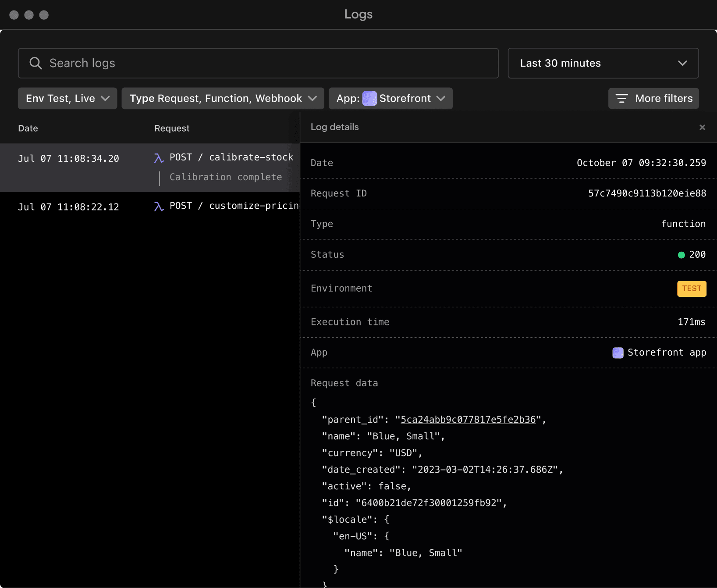Image resolution: width=717 pixels, height=588 pixels.
Task: Open the parent_id 5ca24abb9c077817e5fe2b36 link
Action: [x=468, y=420]
